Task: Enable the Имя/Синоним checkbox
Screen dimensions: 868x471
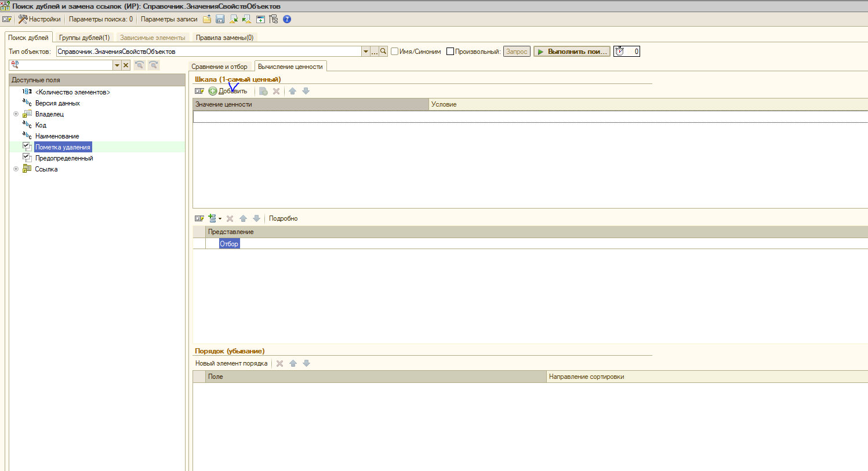Action: point(395,52)
